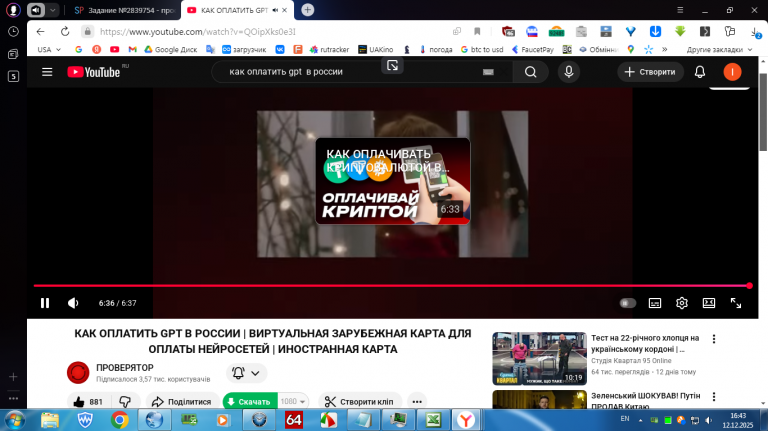
Task: Choose download quality from 1080 dropdown
Action: tap(293, 402)
